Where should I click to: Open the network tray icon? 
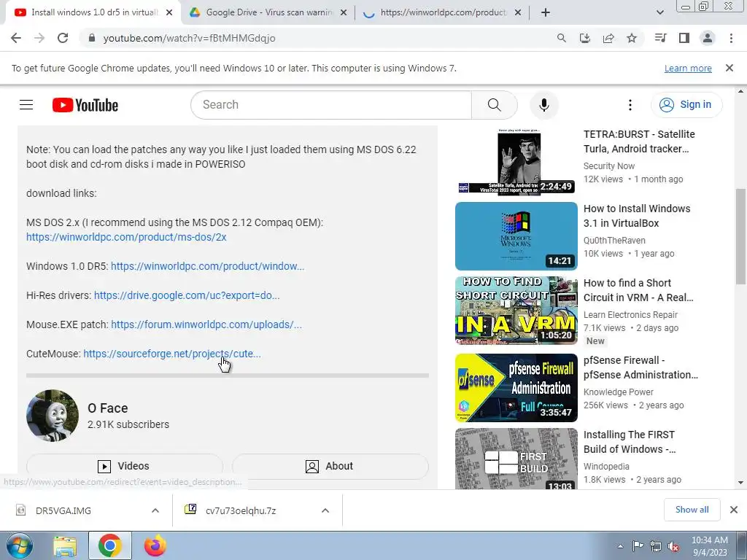tap(656, 546)
